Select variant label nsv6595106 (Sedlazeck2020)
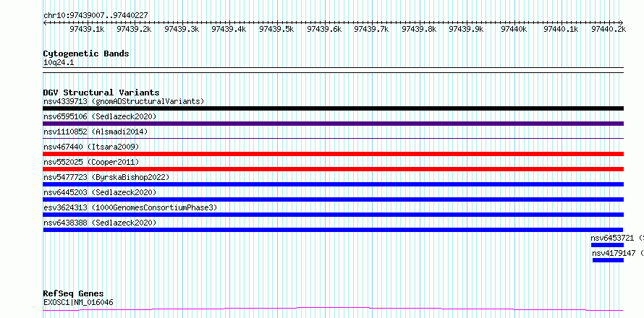The height and width of the screenshot is (318, 644). tap(100, 116)
